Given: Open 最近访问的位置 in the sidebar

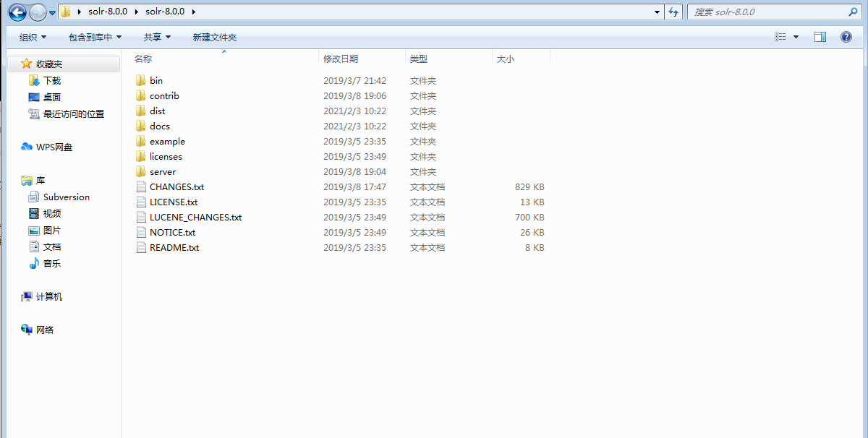Looking at the screenshot, I should click(x=74, y=114).
